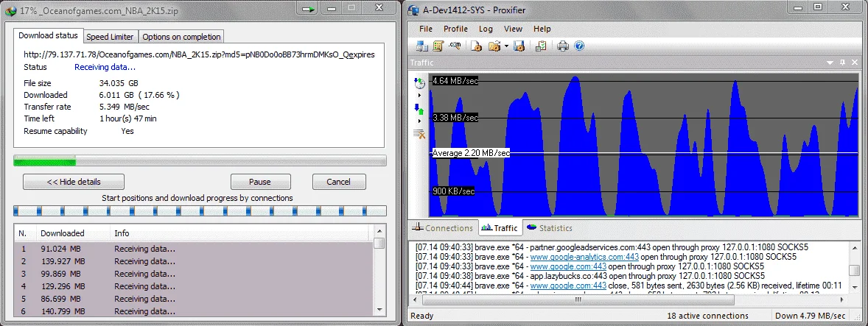Open Proxification Rules icon in Proxifier toolbar
The width and height of the screenshot is (868, 326).
(439, 46)
